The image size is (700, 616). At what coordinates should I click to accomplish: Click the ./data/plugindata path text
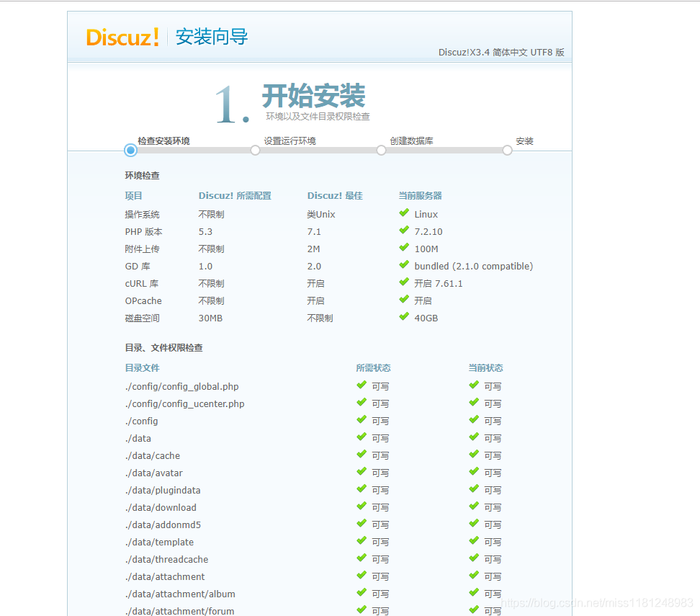point(163,491)
